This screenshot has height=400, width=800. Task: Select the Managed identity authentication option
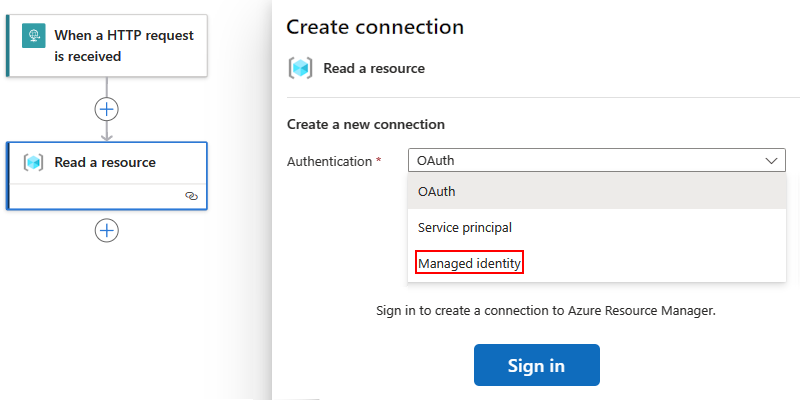pyautogui.click(x=470, y=263)
